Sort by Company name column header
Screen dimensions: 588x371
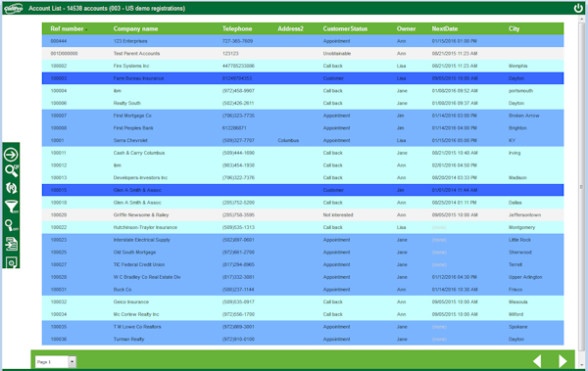pos(136,28)
